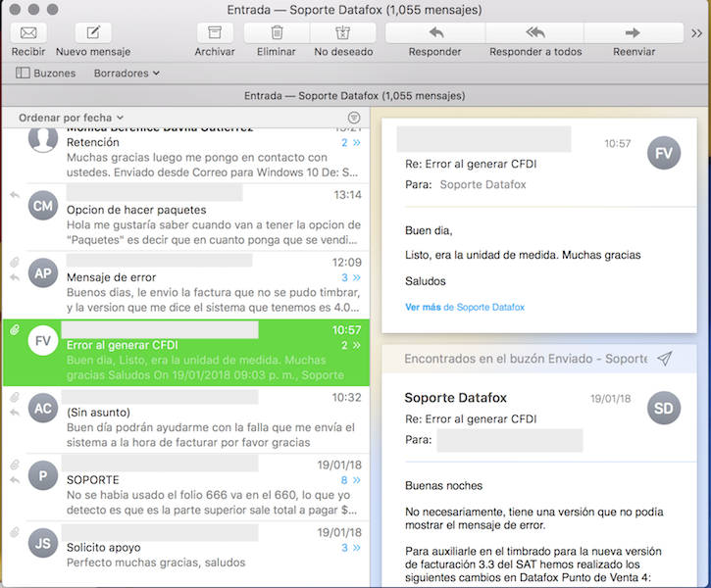The height and width of the screenshot is (588, 711).
Task: Click the FV avatar in preview header
Action: point(663,153)
